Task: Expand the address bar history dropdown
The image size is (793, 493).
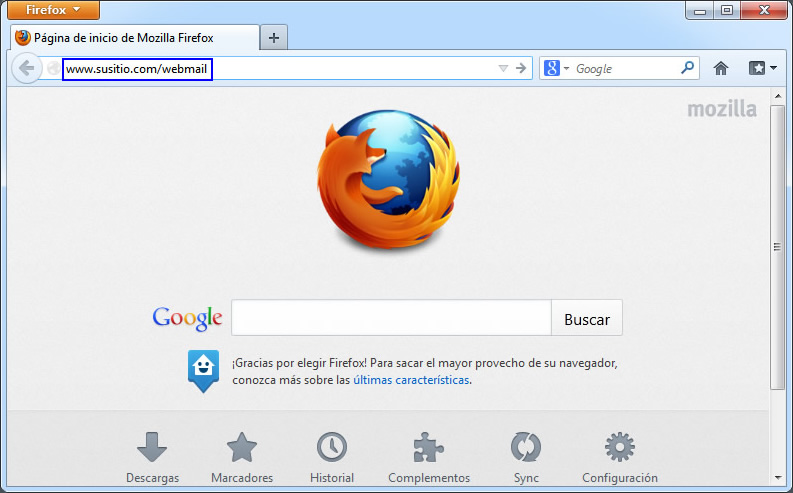Action: click(x=503, y=69)
